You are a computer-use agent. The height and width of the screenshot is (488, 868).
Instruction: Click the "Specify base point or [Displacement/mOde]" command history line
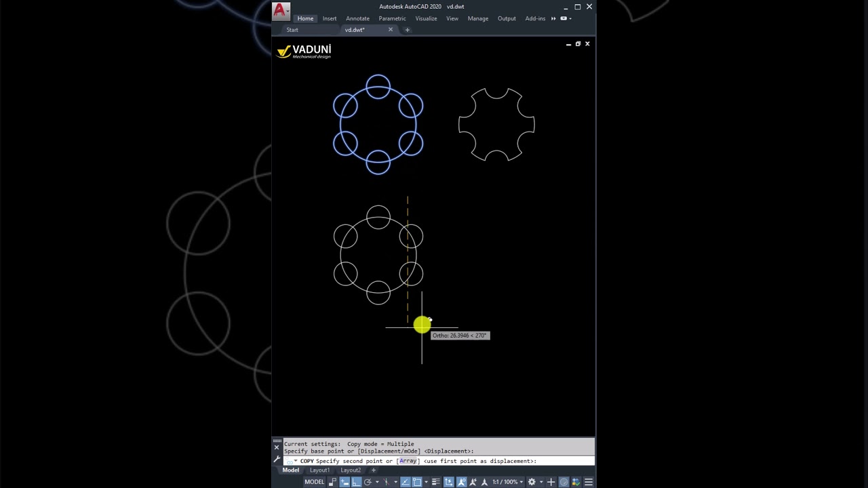(378, 451)
